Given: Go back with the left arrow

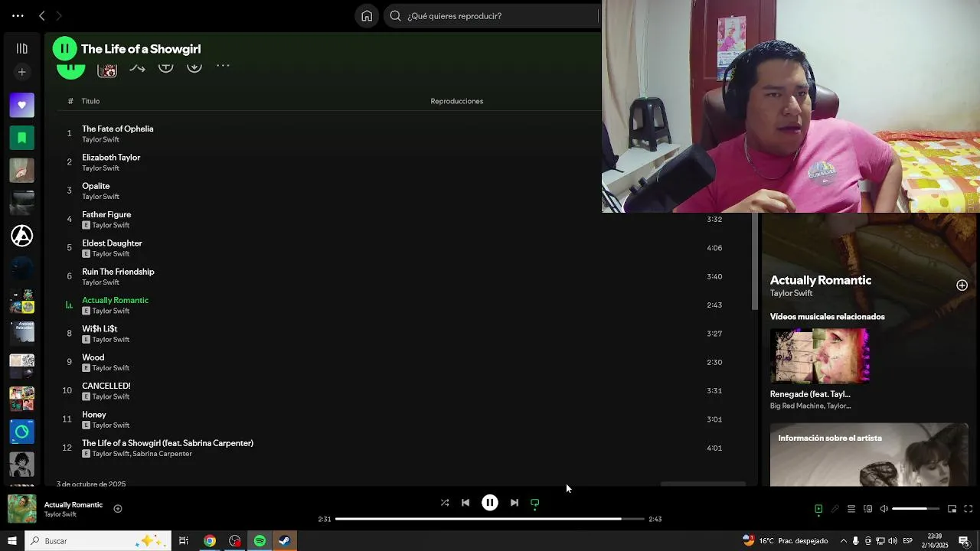Looking at the screenshot, I should [x=42, y=15].
